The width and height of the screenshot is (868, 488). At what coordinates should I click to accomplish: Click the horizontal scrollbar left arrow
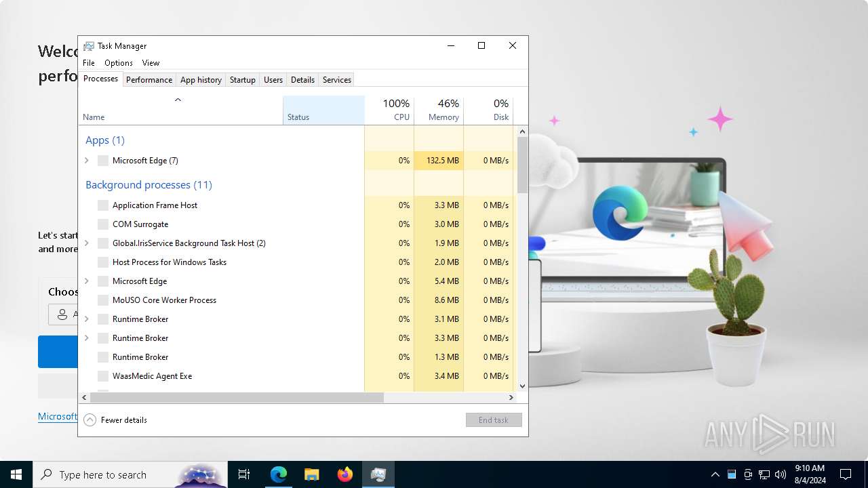coord(84,398)
